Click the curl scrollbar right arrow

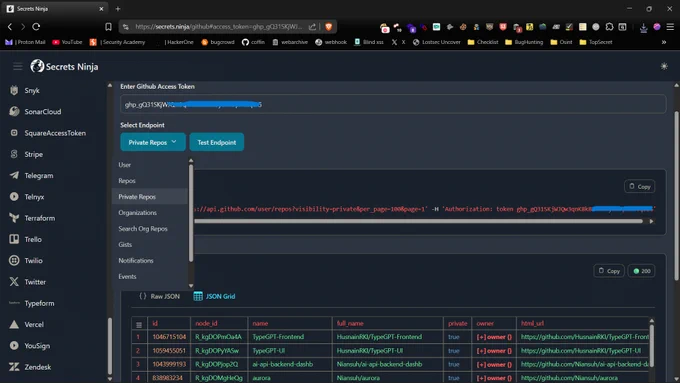651,221
